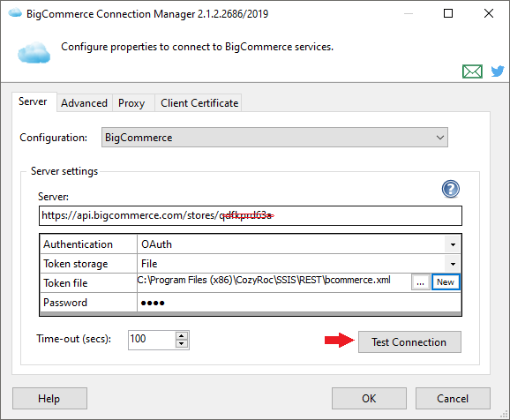The width and height of the screenshot is (510, 420).
Task: Open the Authentication OAuth dropdown arrow
Action: (453, 244)
